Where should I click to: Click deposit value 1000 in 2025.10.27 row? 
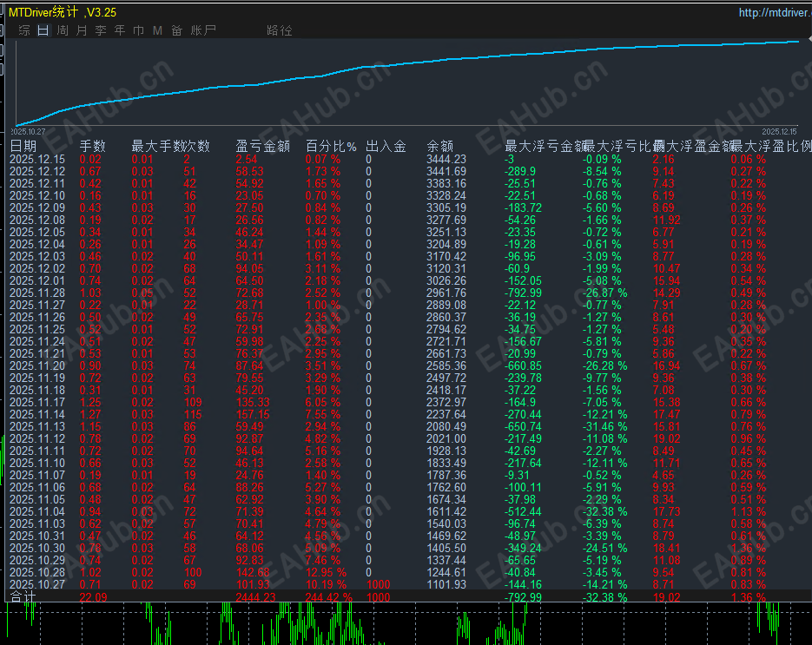tap(378, 584)
